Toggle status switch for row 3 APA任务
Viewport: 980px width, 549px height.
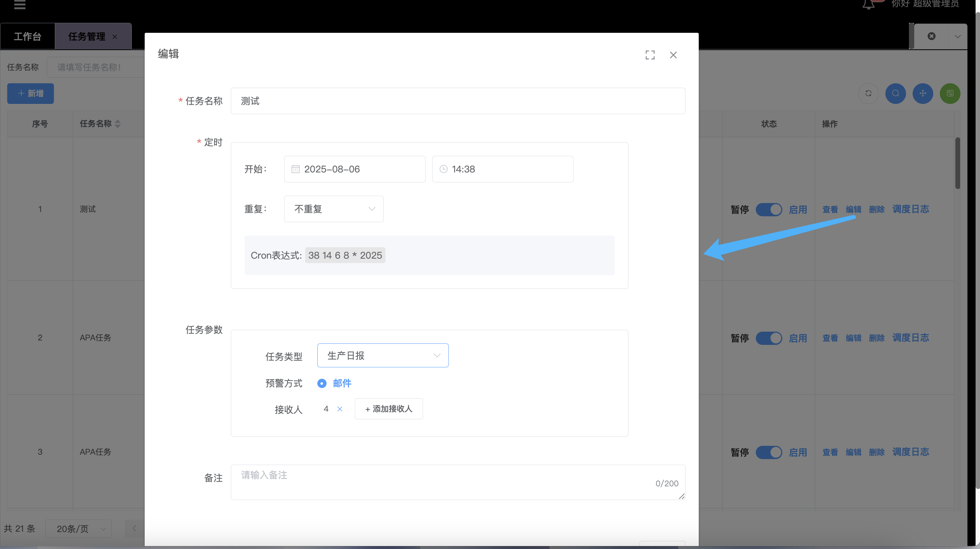pos(768,452)
